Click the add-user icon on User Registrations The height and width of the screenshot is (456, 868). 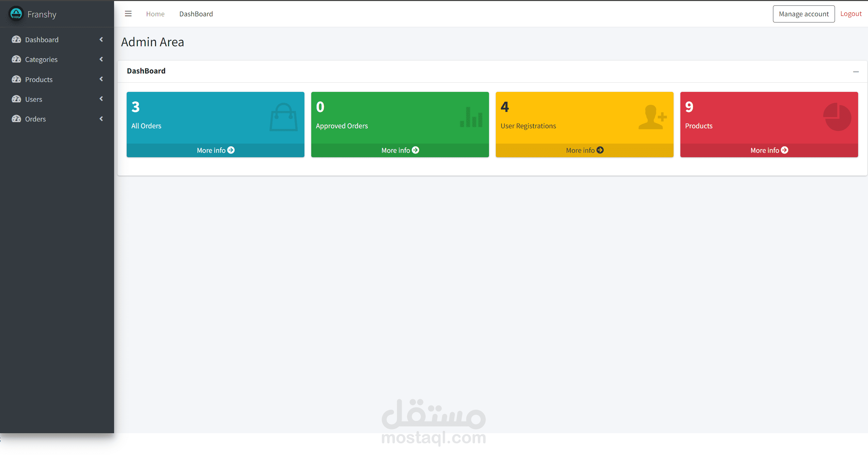[x=652, y=117]
